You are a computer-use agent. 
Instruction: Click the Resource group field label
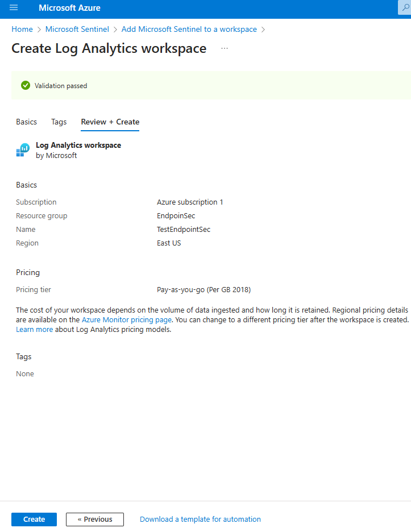[41, 216]
